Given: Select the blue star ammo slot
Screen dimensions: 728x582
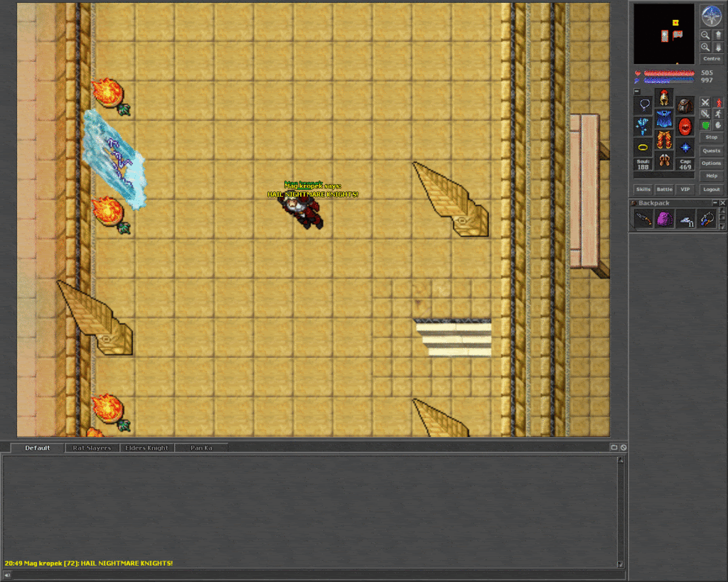Looking at the screenshot, I should (x=685, y=147).
